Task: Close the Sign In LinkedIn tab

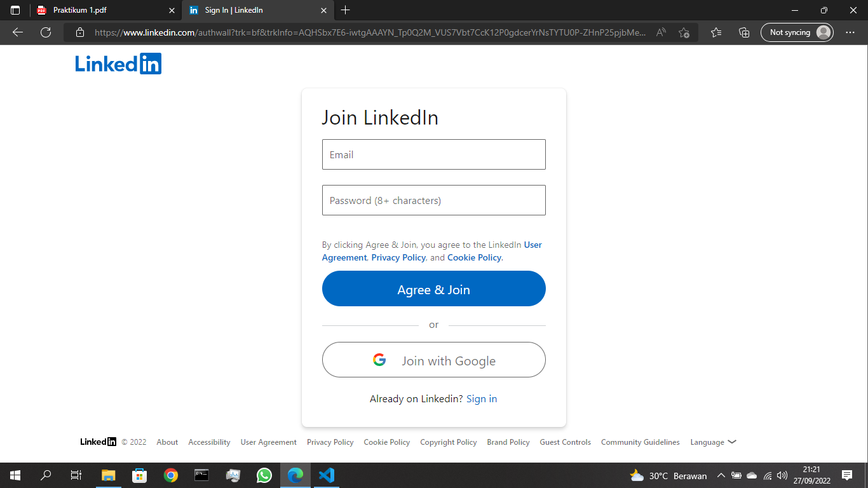Action: point(323,11)
